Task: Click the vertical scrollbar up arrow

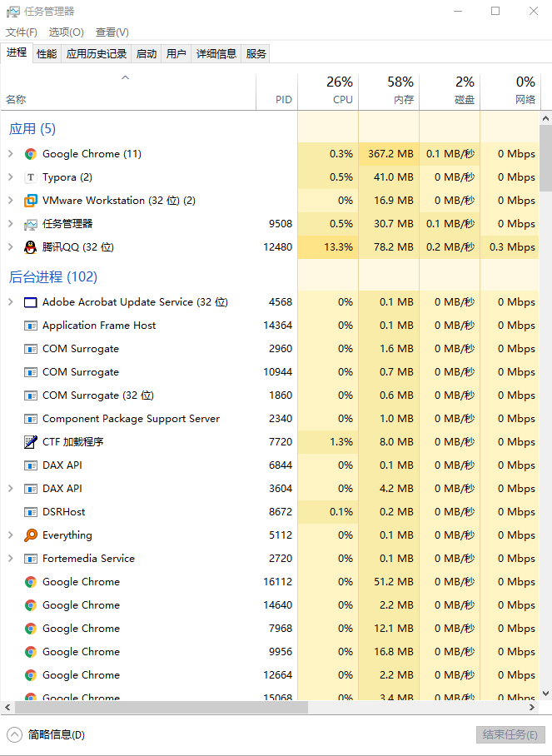Action: [x=545, y=118]
